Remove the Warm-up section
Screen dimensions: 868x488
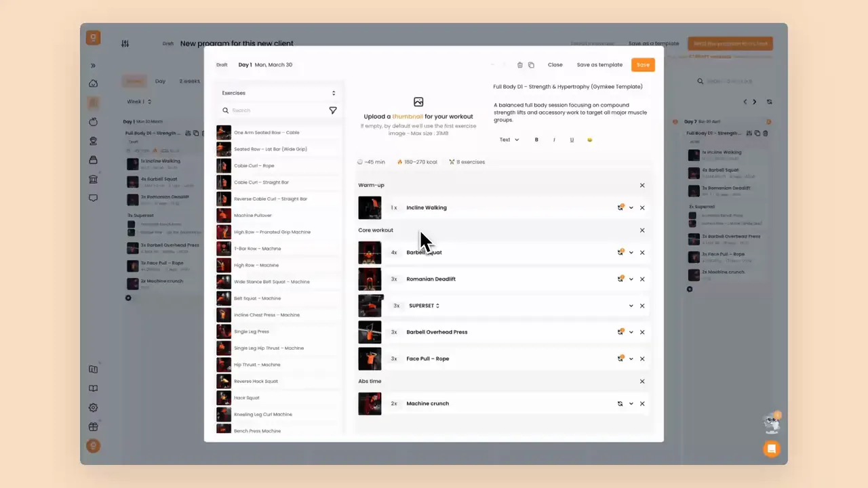(642, 185)
